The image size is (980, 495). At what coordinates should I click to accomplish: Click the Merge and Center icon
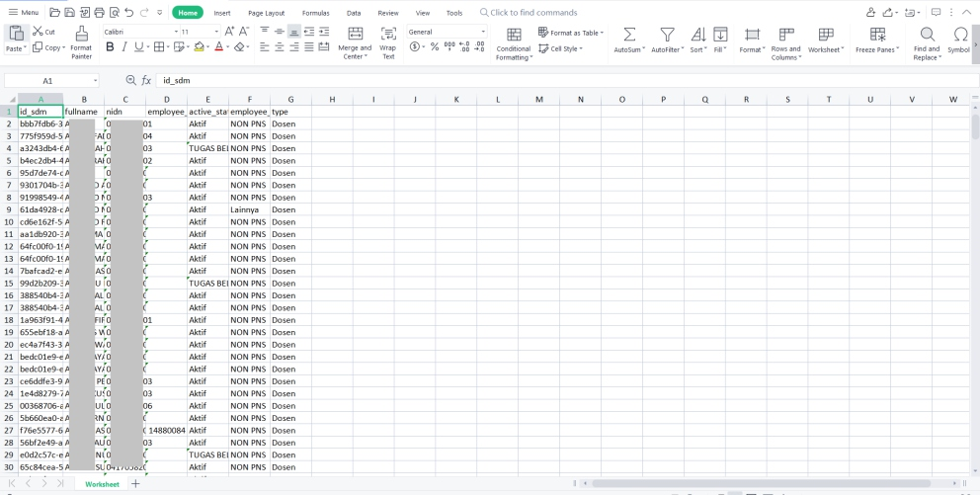tap(355, 35)
